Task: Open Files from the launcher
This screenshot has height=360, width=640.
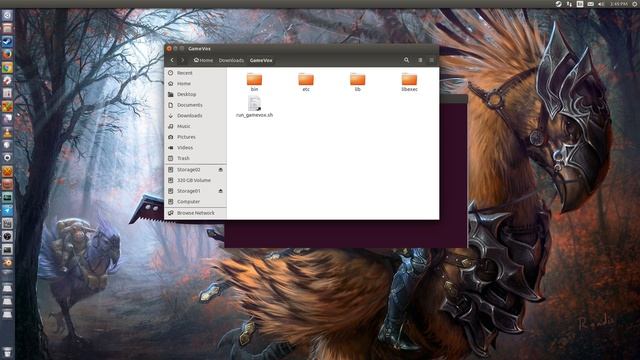Action: [7, 28]
